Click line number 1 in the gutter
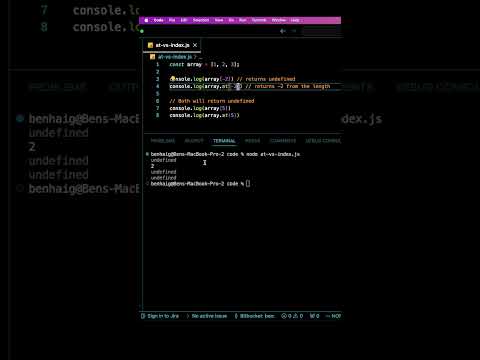Image resolution: width=480 pixels, height=360 pixels. 158,64
